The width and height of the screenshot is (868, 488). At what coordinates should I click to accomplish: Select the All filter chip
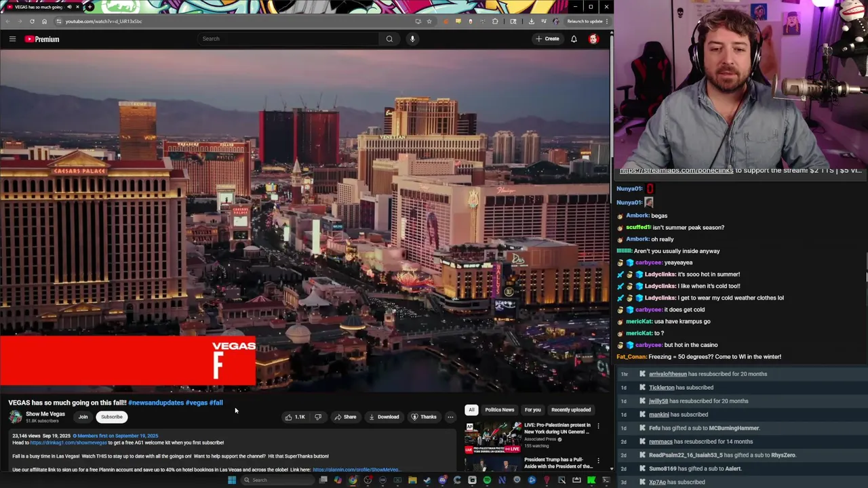(471, 409)
